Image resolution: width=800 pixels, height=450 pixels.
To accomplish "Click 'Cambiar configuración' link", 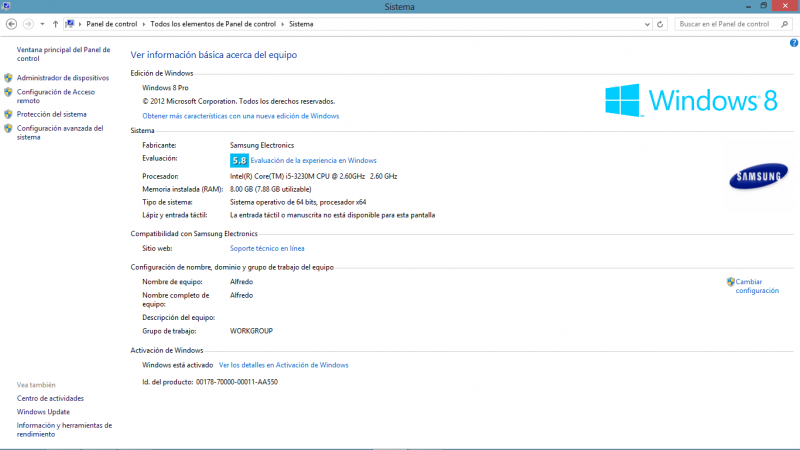I will click(757, 286).
